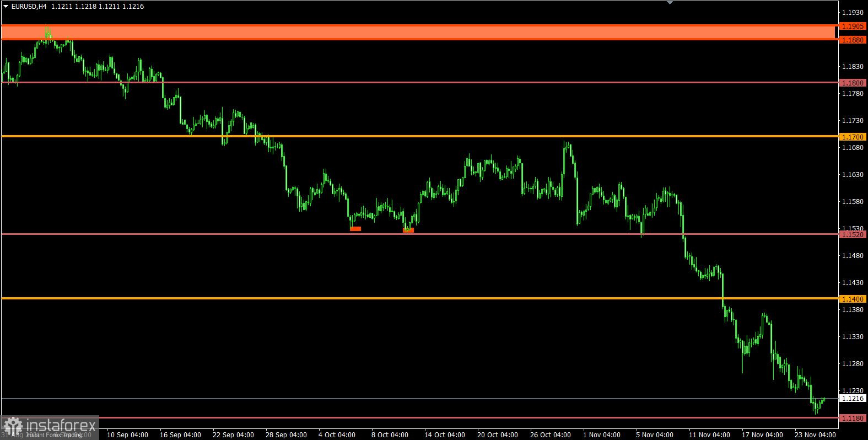Click the EURUSD,H4 symbol title text
Screen dimensions: 868x440
(29, 7)
